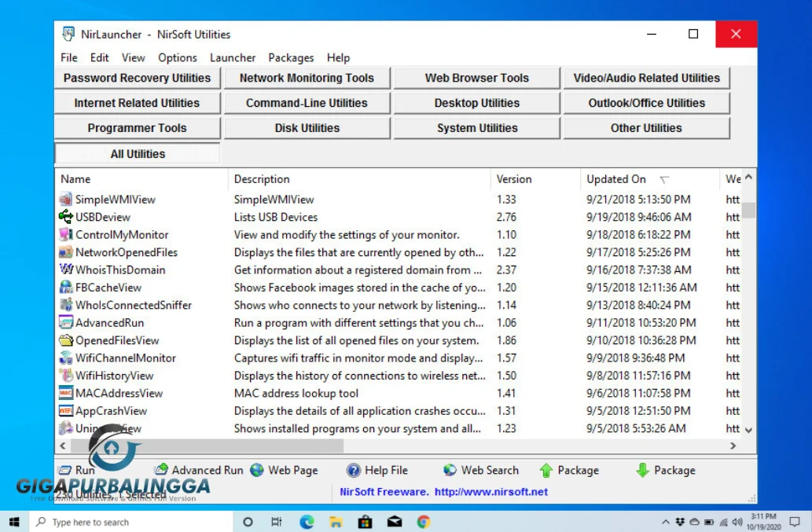Open the File menu
Screen dimensions: 812x532
69,57
